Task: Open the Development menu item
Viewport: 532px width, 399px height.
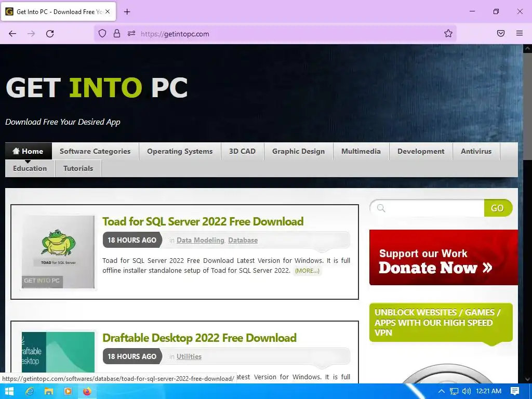Action: point(421,151)
